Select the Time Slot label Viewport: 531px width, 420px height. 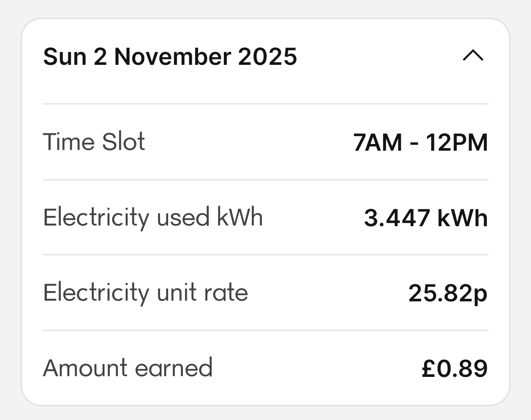[94, 142]
